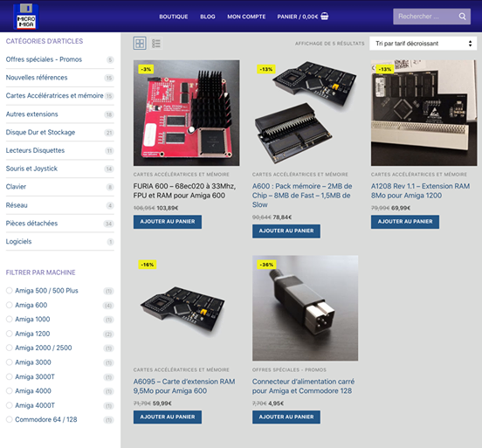
Task: Open the shopping cart basket icon
Action: coord(325,16)
